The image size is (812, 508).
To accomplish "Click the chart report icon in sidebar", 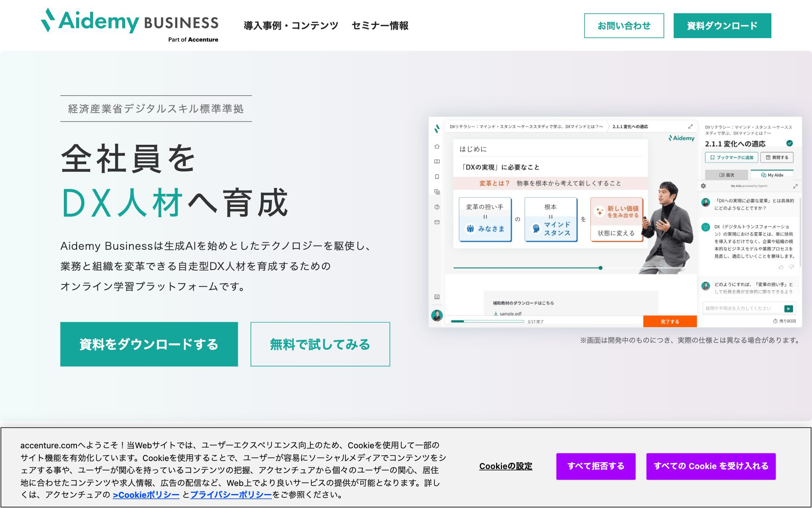I will [437, 297].
